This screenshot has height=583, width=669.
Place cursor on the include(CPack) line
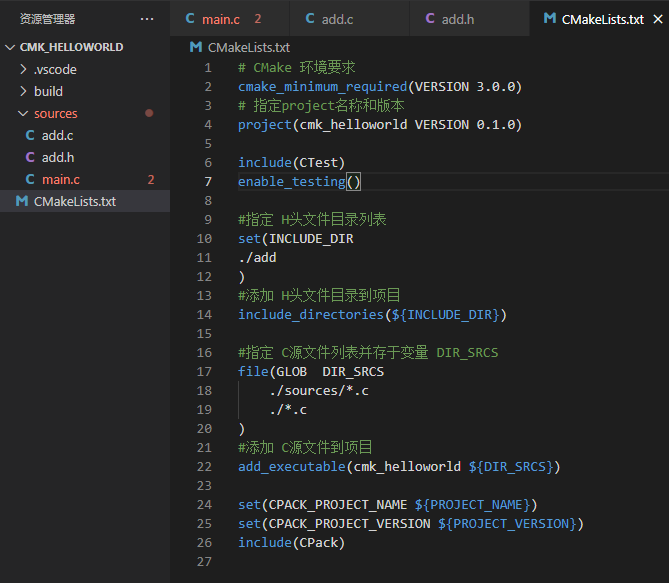290,542
